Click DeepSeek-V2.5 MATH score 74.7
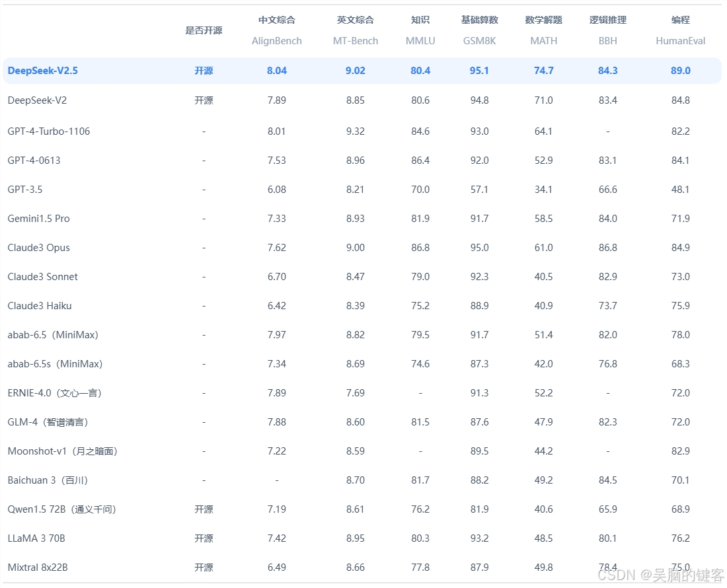The height and width of the screenshot is (588, 727). point(544,71)
